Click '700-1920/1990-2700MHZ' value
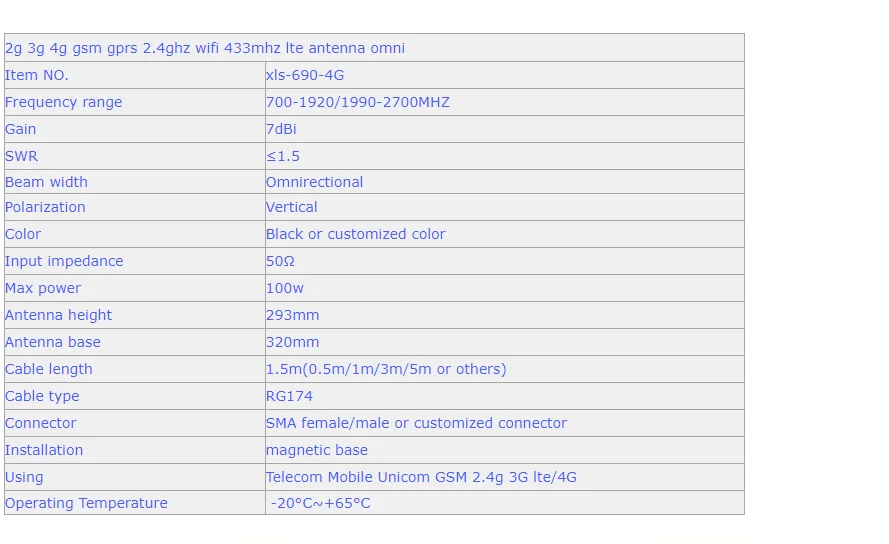This screenshot has width=889, height=544. click(358, 102)
